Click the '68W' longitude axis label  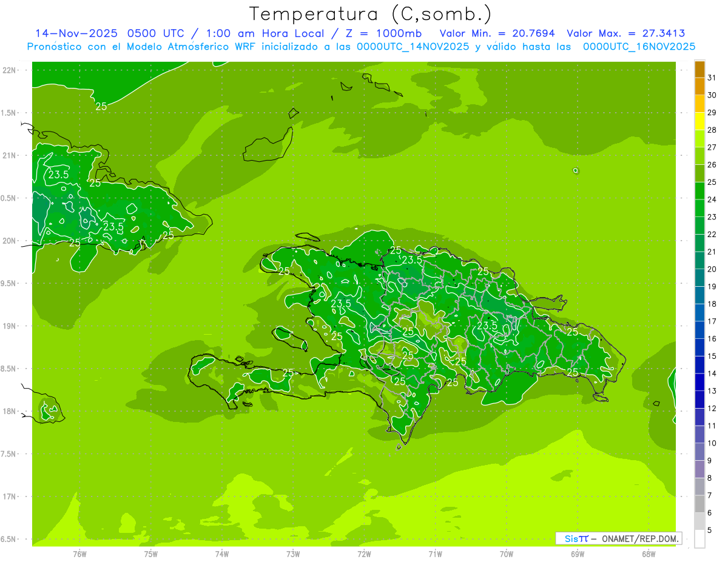649,554
